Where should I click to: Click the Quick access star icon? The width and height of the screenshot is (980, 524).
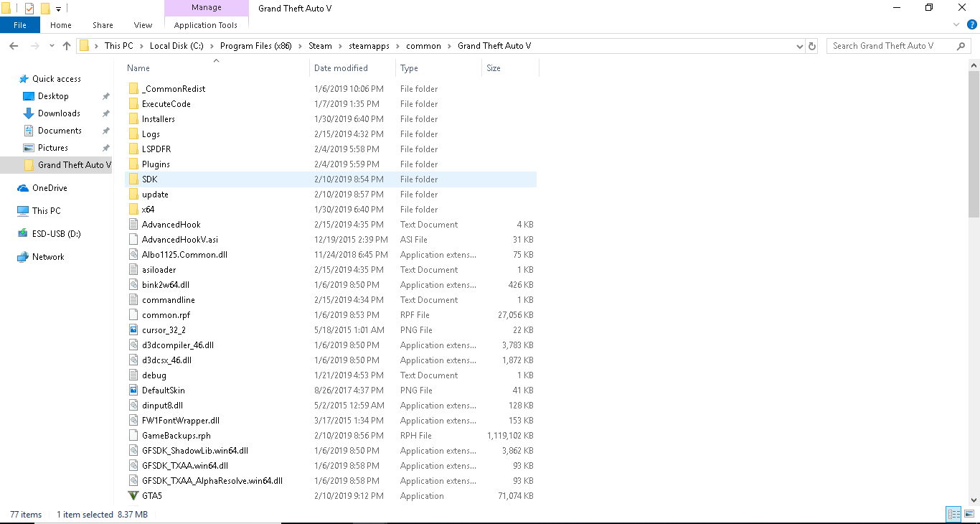[x=24, y=79]
